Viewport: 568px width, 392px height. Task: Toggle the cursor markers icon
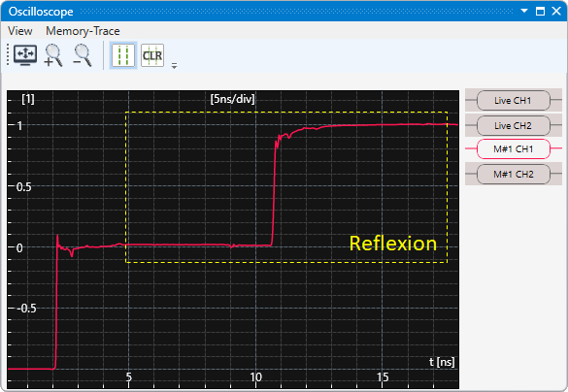123,55
